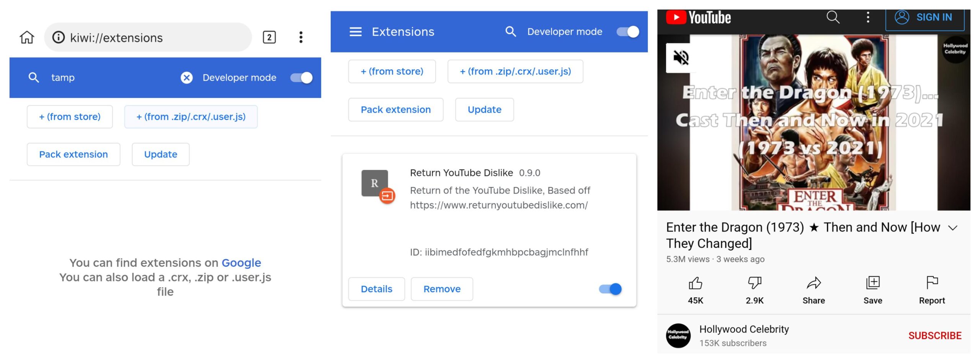Open the Extensions hamburger menu
Image resolution: width=980 pixels, height=363 pixels.
coord(355,32)
